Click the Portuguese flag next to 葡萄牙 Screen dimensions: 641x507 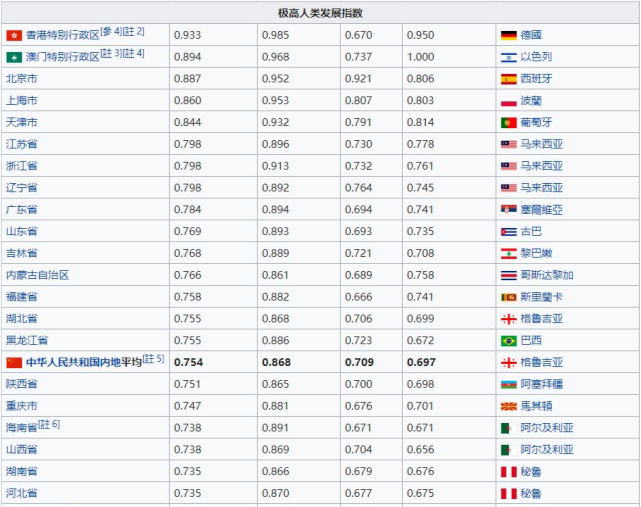point(509,122)
